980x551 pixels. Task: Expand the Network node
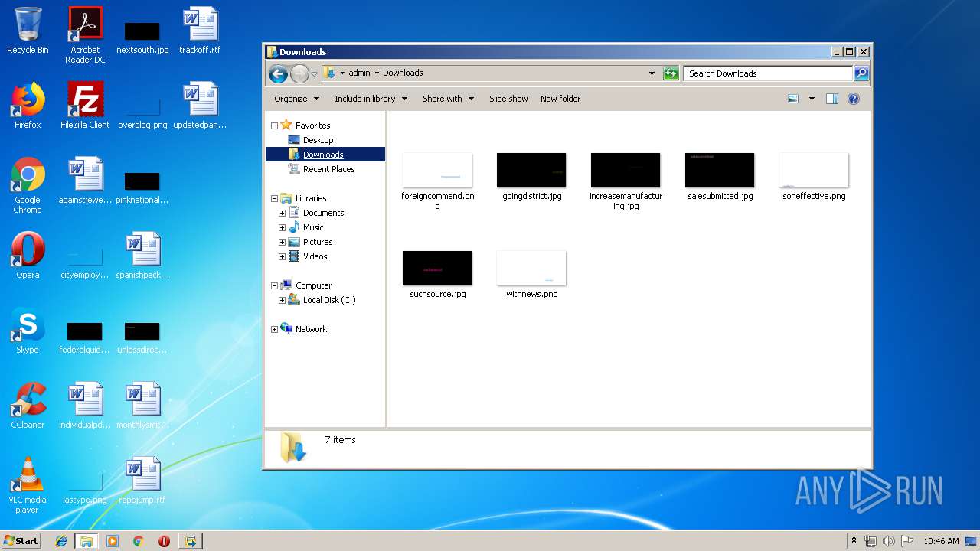pyautogui.click(x=274, y=329)
